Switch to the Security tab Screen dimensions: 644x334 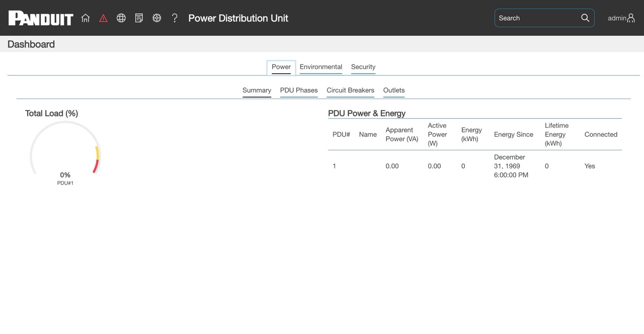point(363,67)
